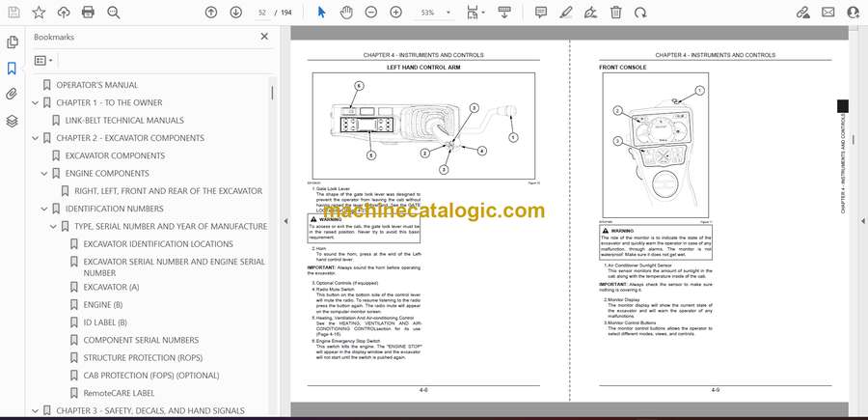Viewport: 868px width, 420px height.
Task: Open EXCAVATOR SERIAL NUMBER AND ENGINE SERIAL bookmark
Action: coord(175,267)
